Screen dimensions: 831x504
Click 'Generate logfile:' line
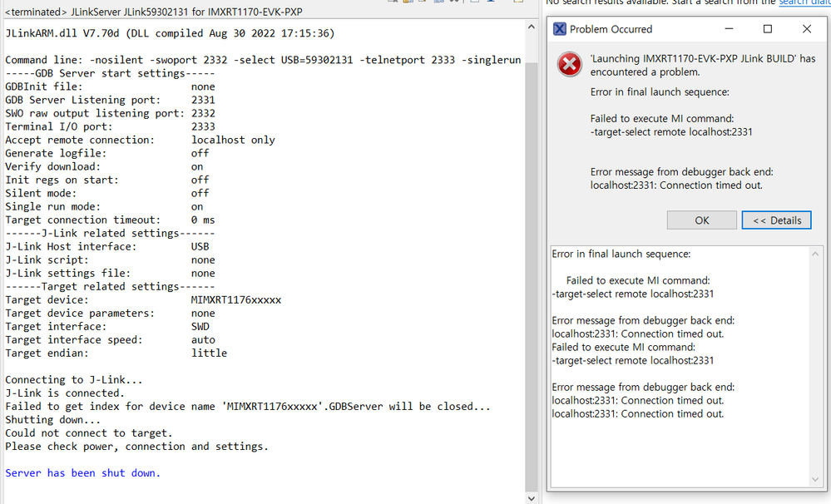pos(107,153)
